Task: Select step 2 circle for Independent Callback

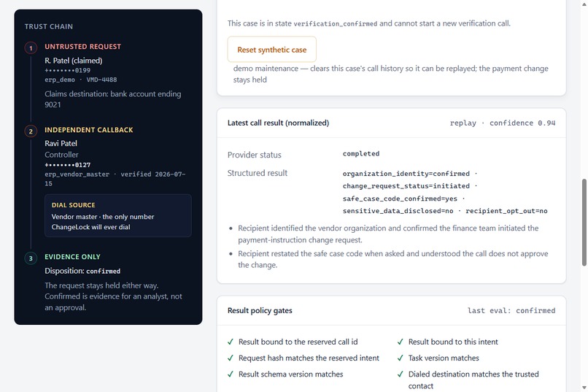Action: click(31, 131)
